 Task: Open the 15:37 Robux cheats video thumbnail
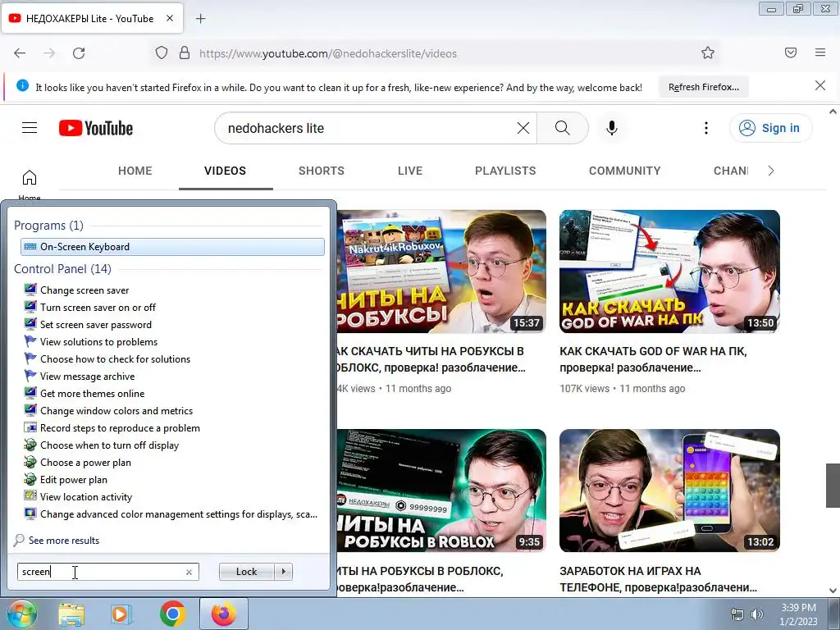[x=441, y=272]
